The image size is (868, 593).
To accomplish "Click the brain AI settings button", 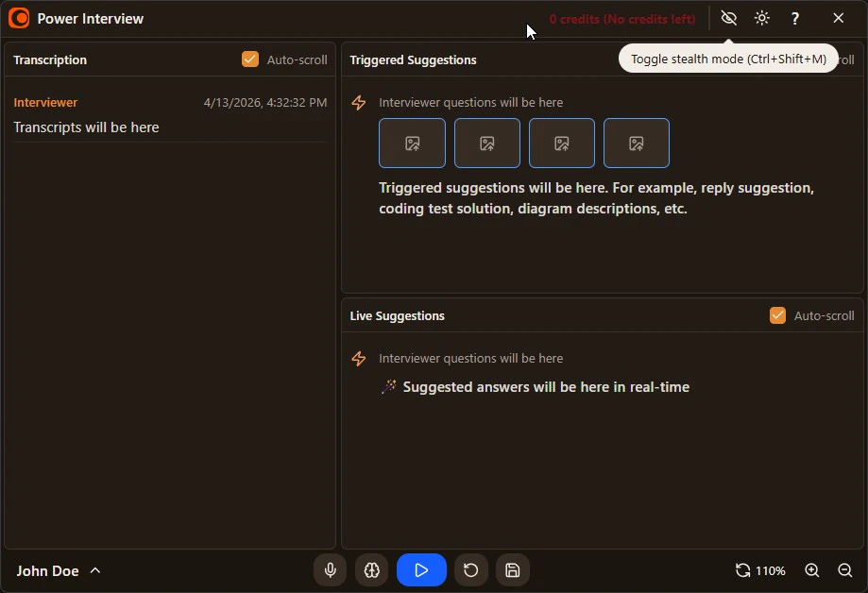I will 371,569.
